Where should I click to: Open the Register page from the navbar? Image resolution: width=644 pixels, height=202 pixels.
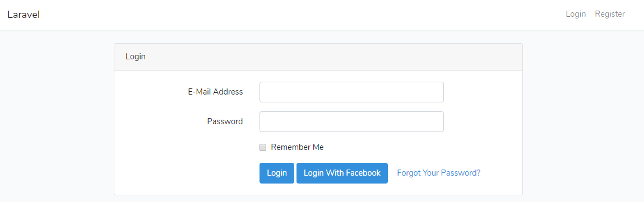[610, 14]
